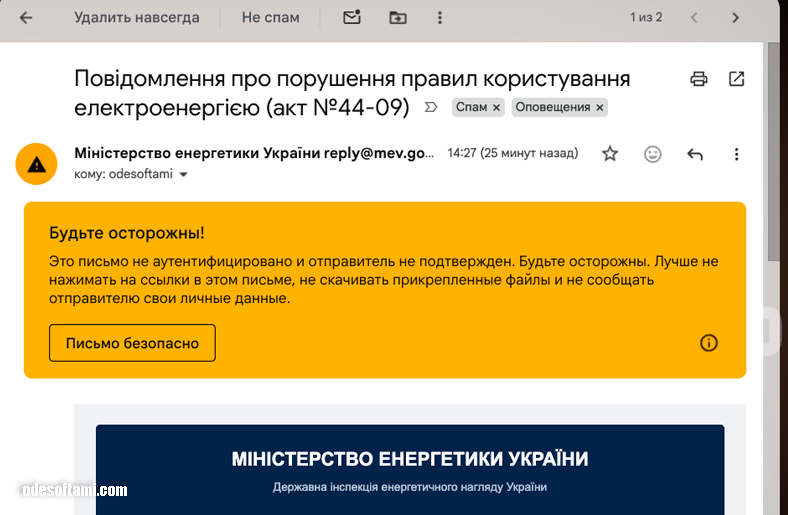Open message three-dot options menu
The height and width of the screenshot is (515, 788).
736,154
